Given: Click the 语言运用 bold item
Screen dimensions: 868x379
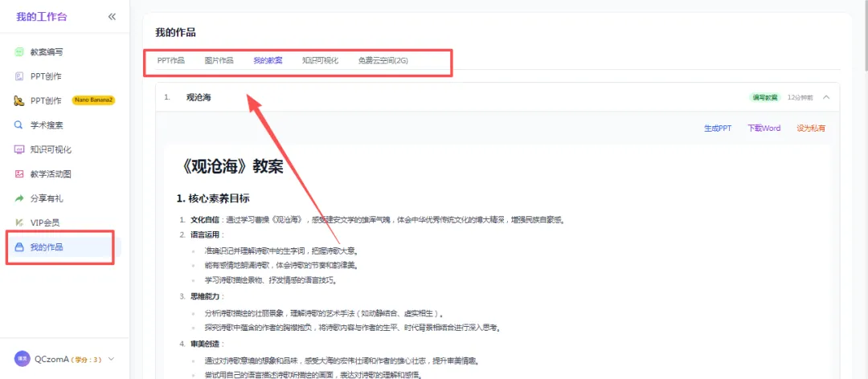Looking at the screenshot, I should [x=206, y=234].
